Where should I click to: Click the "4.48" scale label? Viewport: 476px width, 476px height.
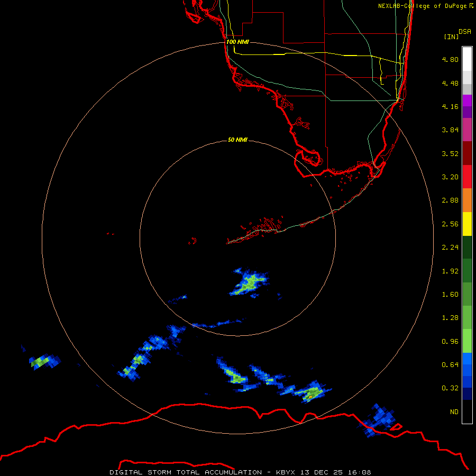pyautogui.click(x=450, y=83)
